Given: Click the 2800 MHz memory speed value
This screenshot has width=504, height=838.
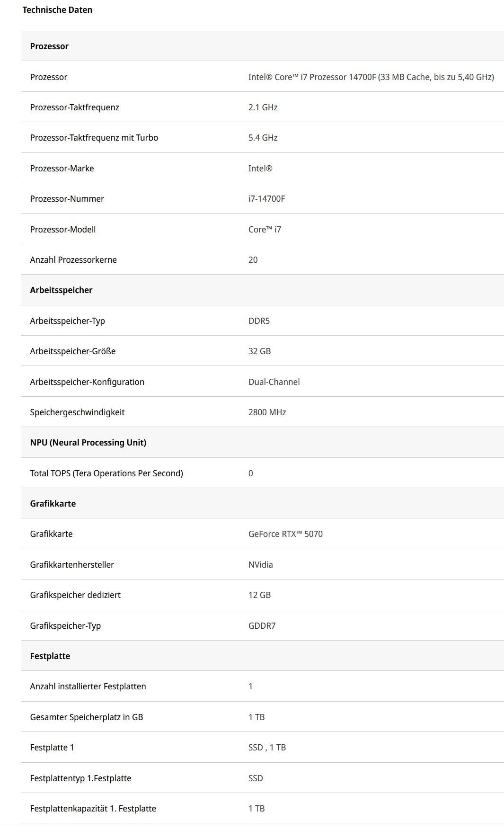Looking at the screenshot, I should click(x=267, y=412).
